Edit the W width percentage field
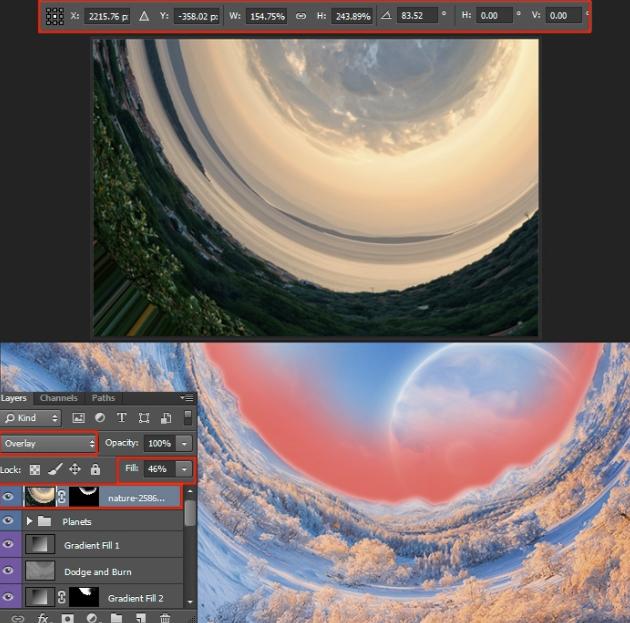Image resolution: width=630 pixels, height=623 pixels. click(x=266, y=16)
